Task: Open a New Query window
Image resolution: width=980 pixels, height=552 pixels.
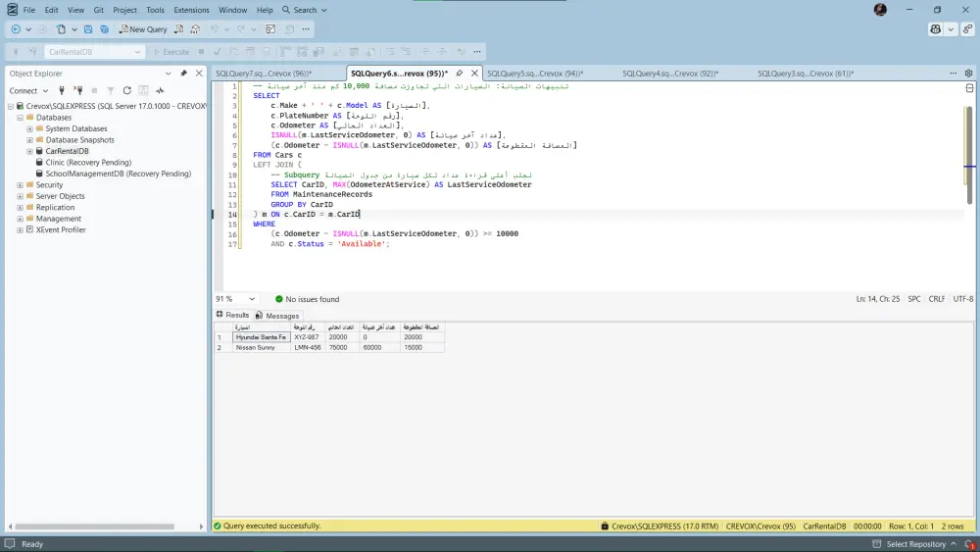Action: 143,29
